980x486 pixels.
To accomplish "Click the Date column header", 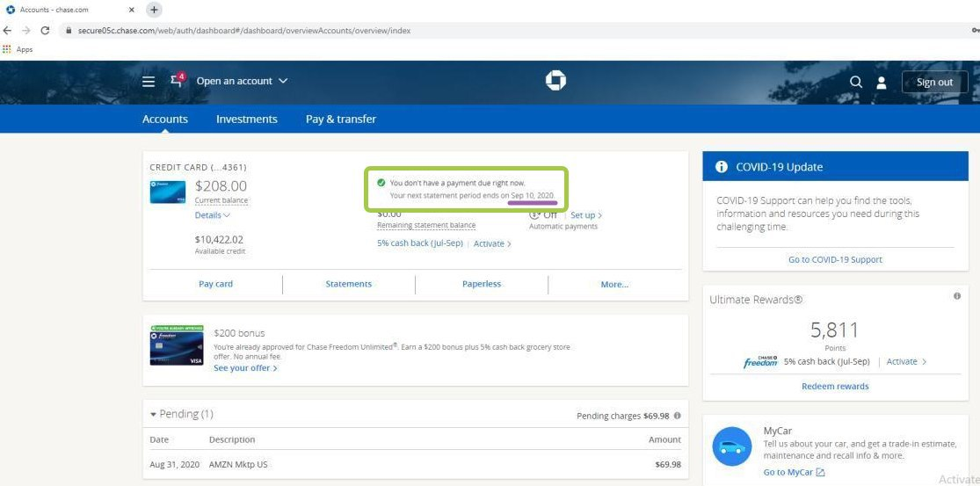I will 159,439.
